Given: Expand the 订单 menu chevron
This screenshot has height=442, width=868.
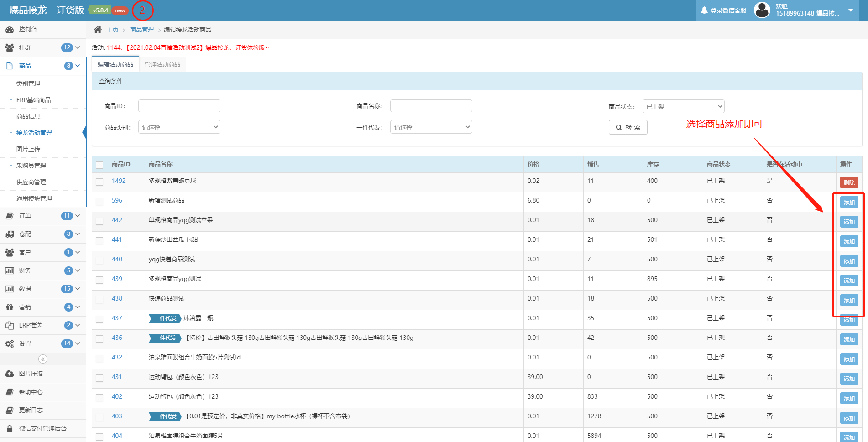Looking at the screenshot, I should point(78,216).
